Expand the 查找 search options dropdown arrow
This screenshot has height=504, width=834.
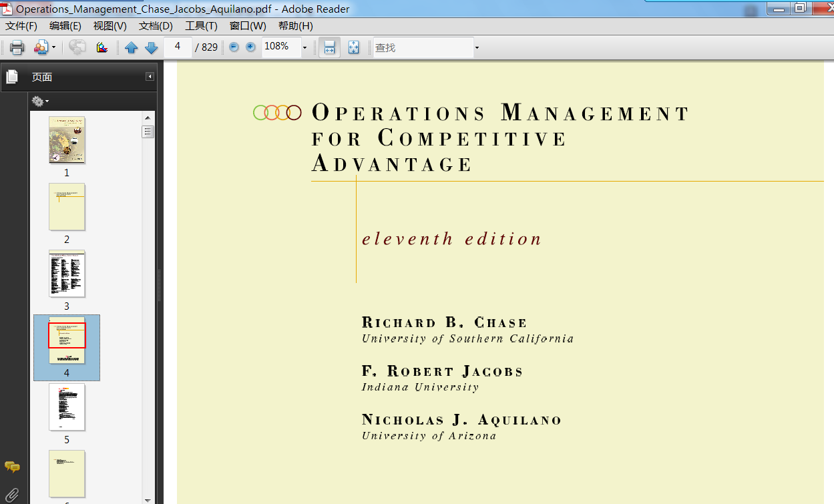pos(477,47)
